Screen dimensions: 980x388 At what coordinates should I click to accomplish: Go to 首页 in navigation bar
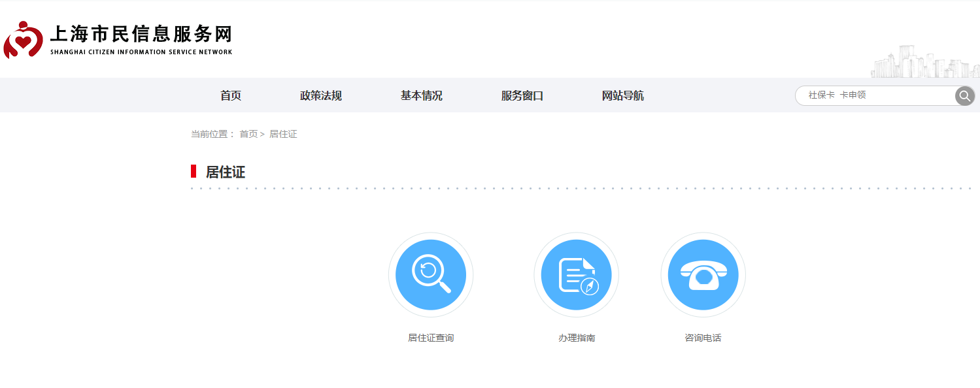pyautogui.click(x=231, y=95)
